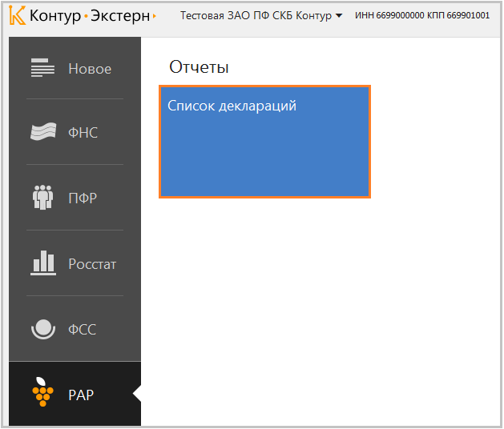
Task: Click the ПФР people icon
Action: 42,198
